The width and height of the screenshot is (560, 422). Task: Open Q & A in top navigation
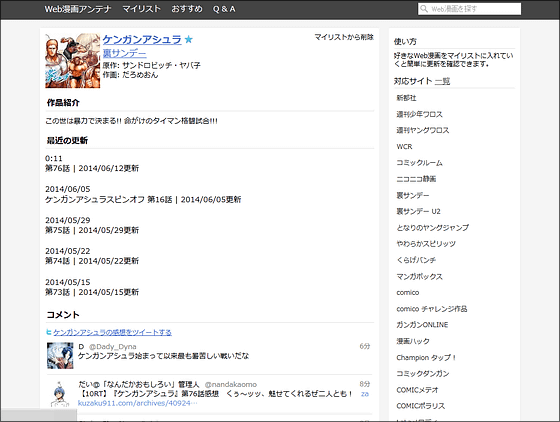(224, 9)
